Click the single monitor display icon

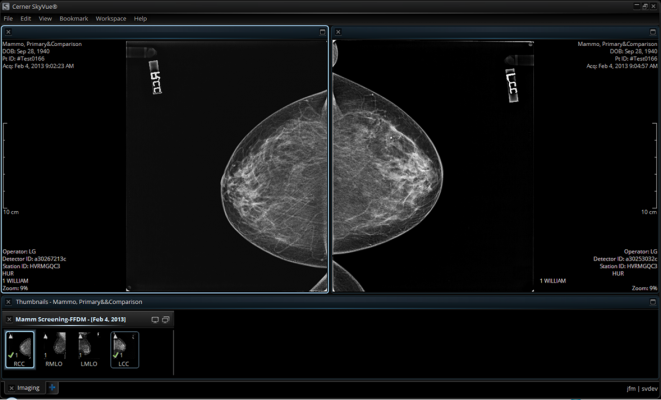[x=154, y=319]
